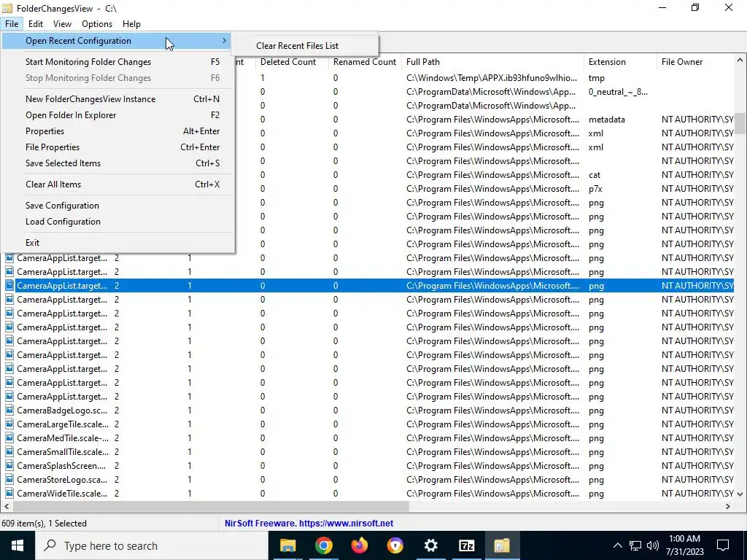The image size is (747, 560).
Task: Click the CameraWideTile.scale... file icon
Action: click(9, 494)
